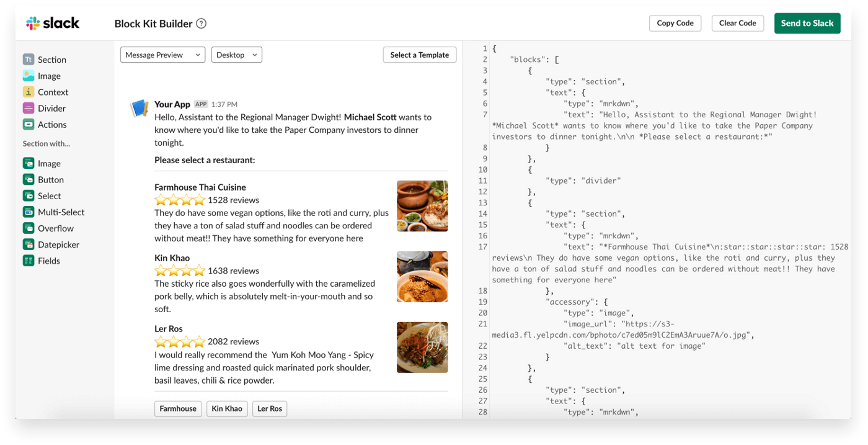Click the Fields label in sidebar
Image resolution: width=868 pixels, height=445 pixels.
coord(49,261)
